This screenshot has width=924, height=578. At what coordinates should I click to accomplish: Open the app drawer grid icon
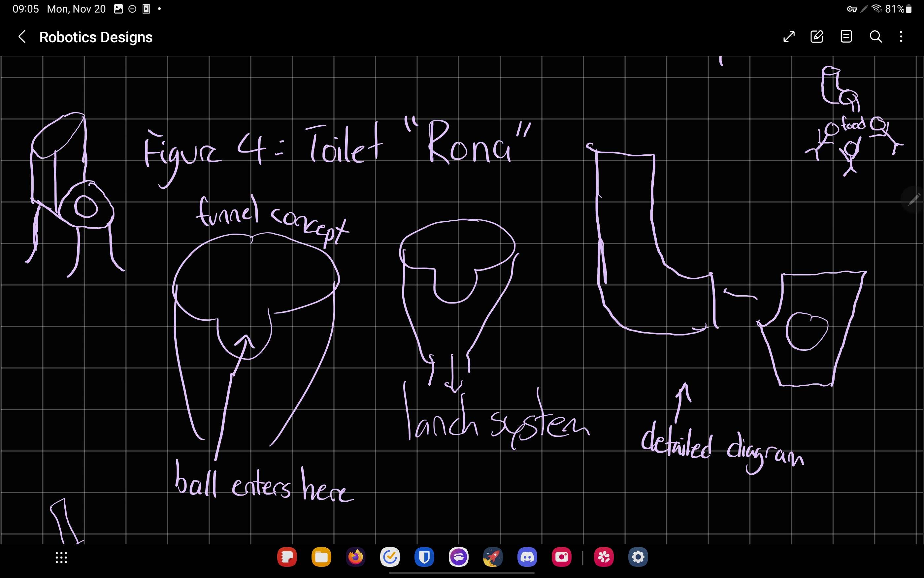tap(62, 558)
